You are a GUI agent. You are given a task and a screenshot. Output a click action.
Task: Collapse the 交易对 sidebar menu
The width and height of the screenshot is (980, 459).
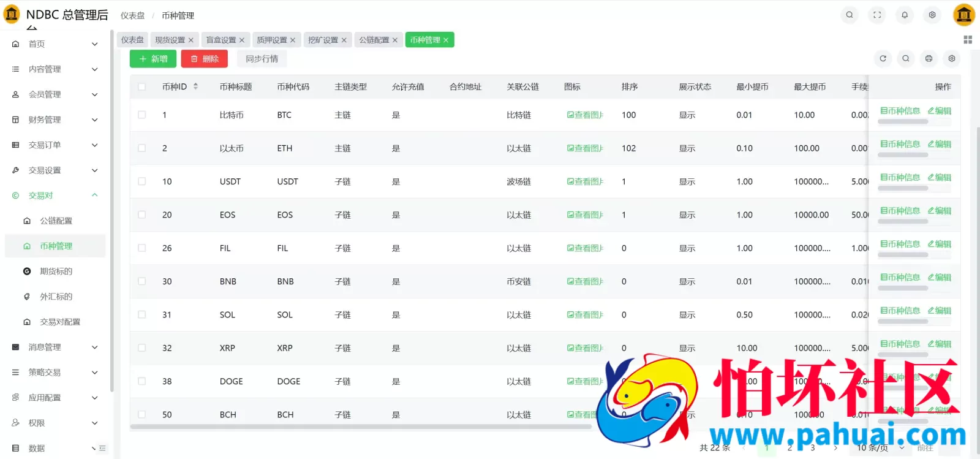(55, 195)
